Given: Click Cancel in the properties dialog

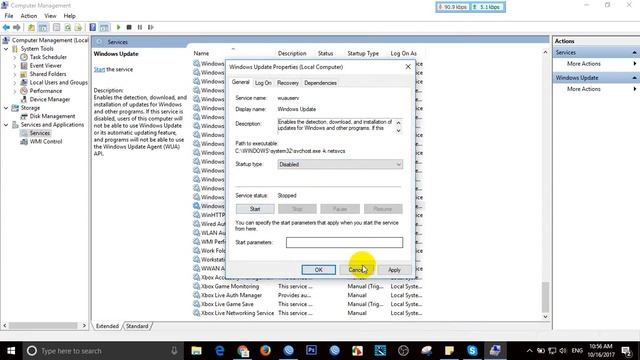Looking at the screenshot, I should (356, 270).
